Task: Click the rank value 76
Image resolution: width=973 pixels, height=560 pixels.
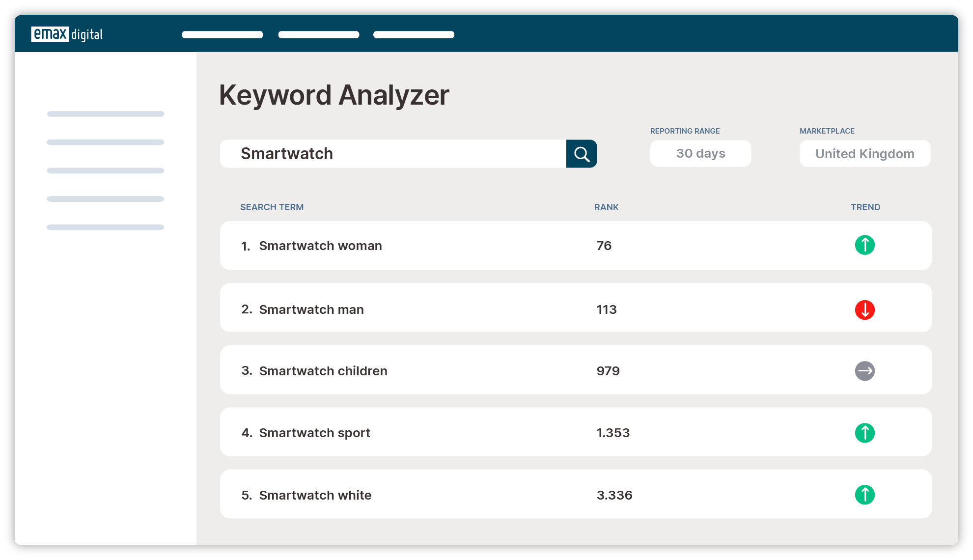Action: (x=604, y=246)
